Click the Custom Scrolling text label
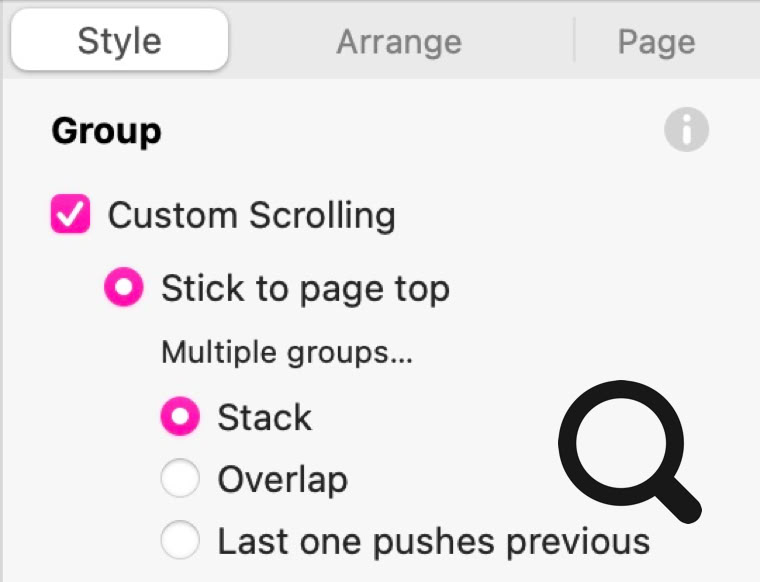Screen dimensions: 760x582 tap(251, 215)
